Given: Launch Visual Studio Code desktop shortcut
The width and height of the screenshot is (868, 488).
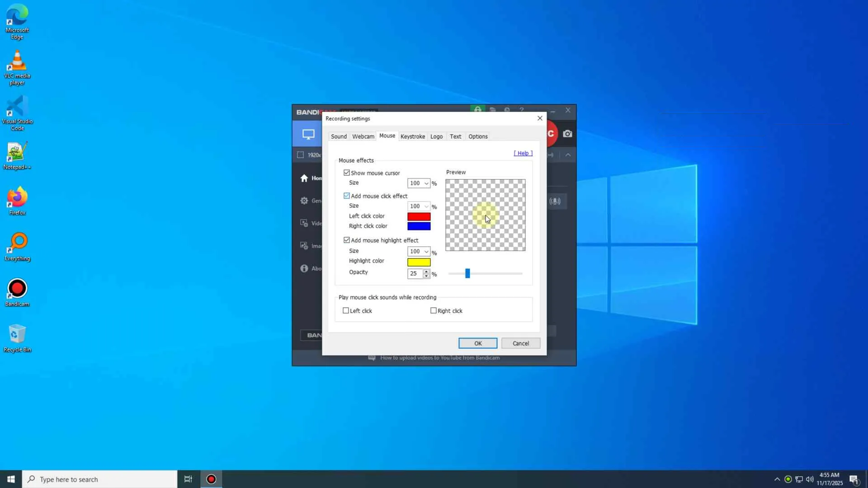Looking at the screenshot, I should (x=17, y=108).
